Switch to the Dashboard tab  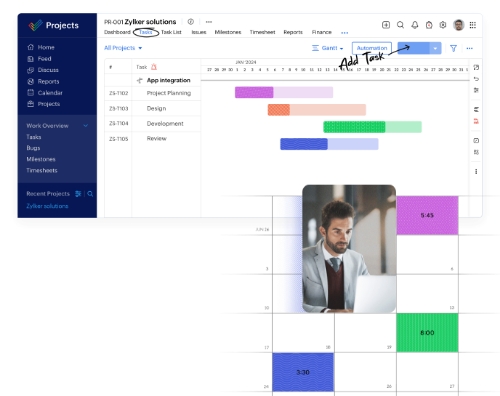117,32
